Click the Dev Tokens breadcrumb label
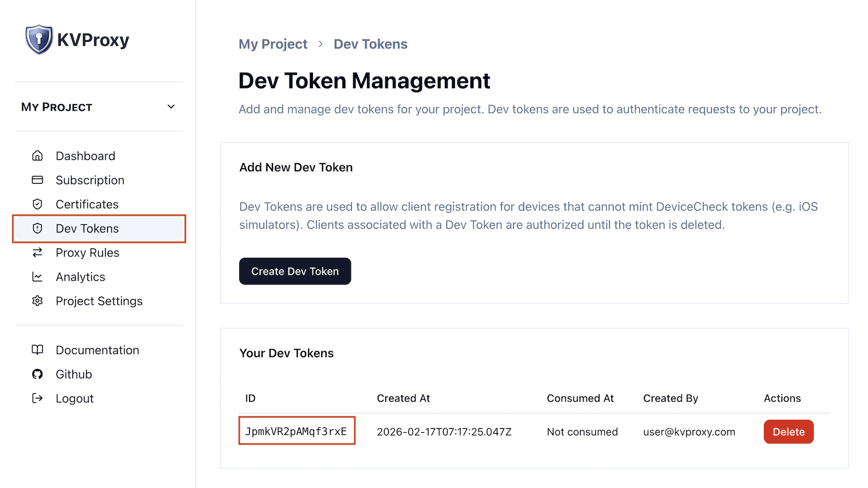 pyautogui.click(x=370, y=44)
